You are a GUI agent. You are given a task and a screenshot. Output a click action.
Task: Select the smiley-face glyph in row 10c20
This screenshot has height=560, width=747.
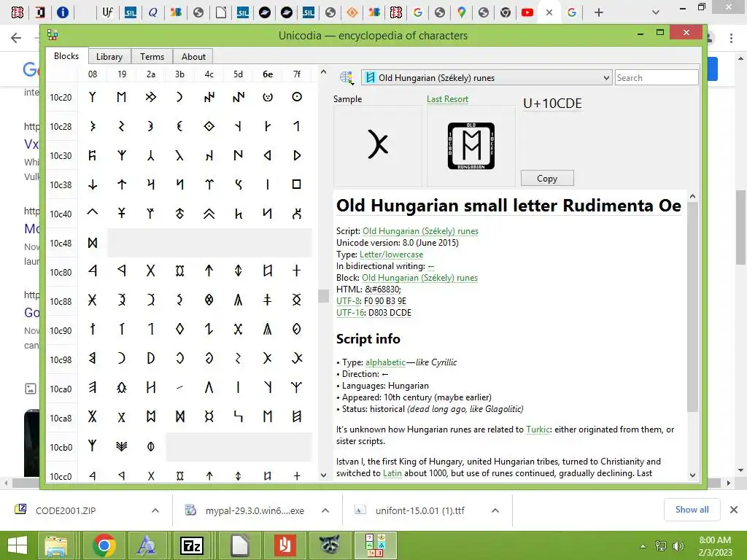point(268,97)
